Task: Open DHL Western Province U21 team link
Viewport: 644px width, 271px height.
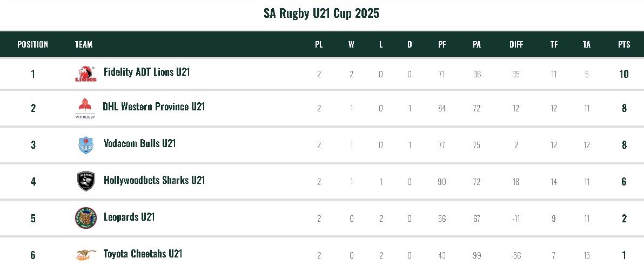Action: [x=153, y=107]
